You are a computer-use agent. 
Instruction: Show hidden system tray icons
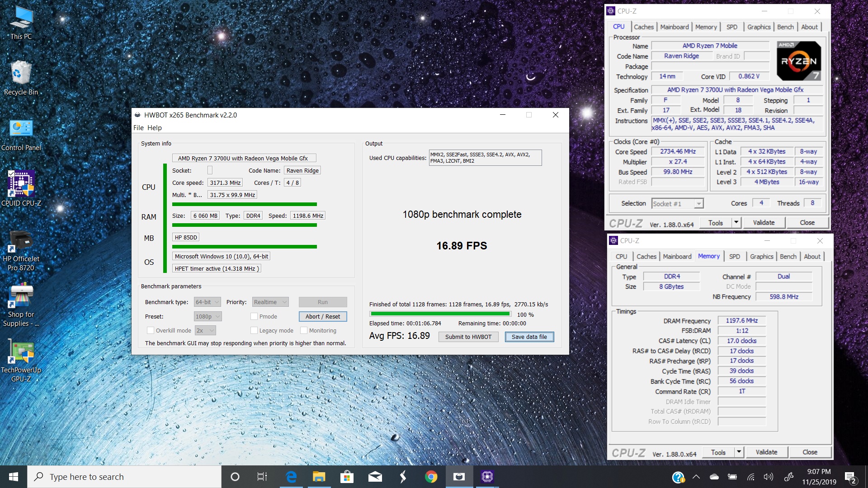696,477
